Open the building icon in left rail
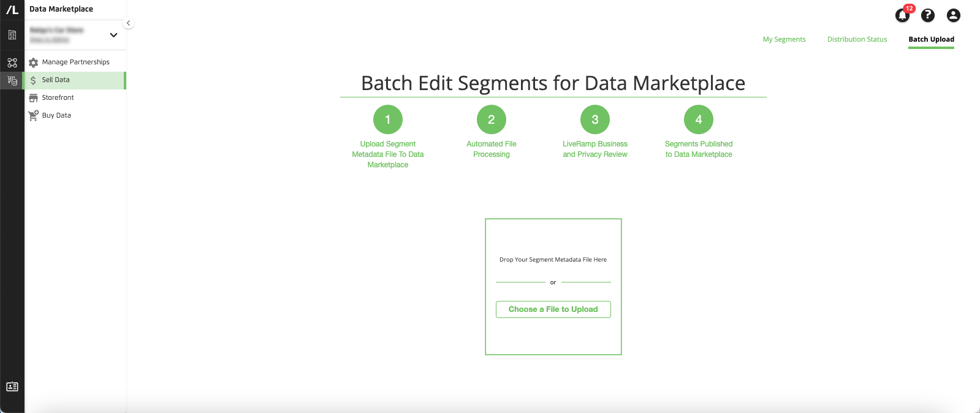This screenshot has width=980, height=413. pyautogui.click(x=12, y=35)
